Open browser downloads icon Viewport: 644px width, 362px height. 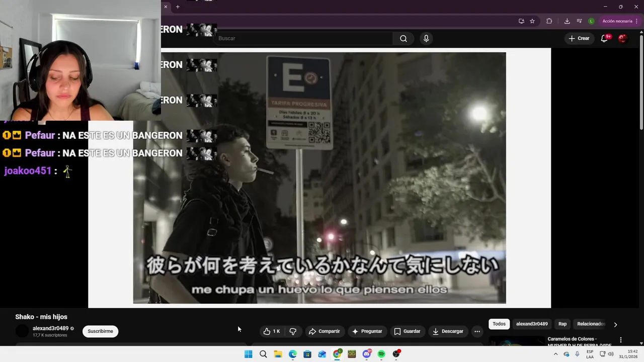point(567,21)
